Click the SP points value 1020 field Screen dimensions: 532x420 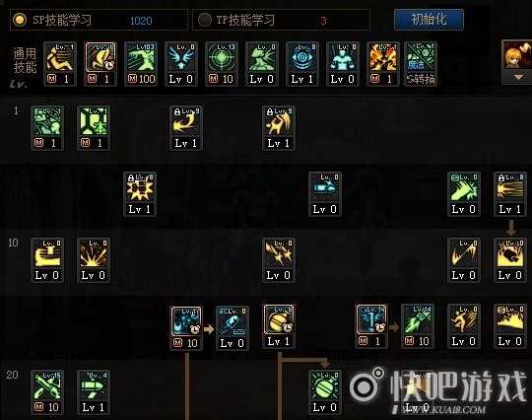141,21
